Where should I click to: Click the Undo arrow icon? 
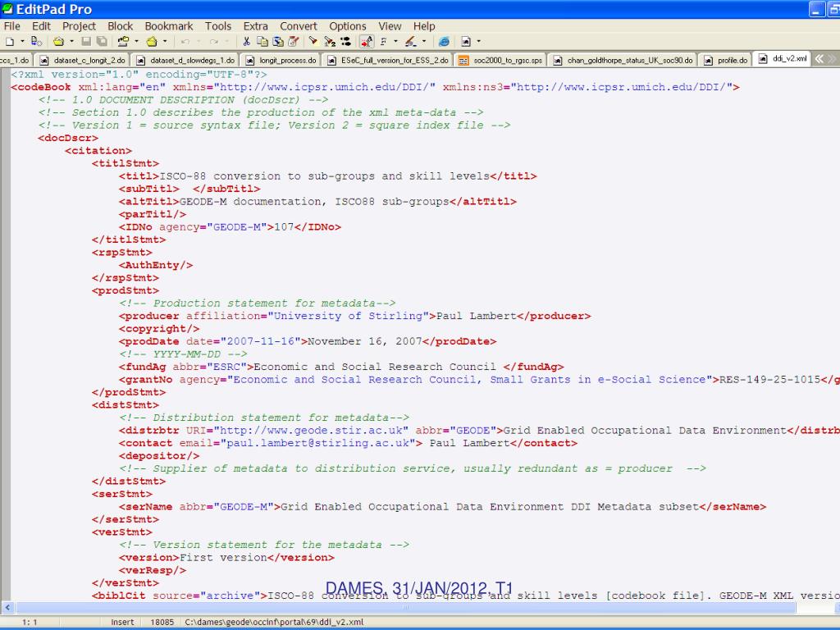[185, 41]
